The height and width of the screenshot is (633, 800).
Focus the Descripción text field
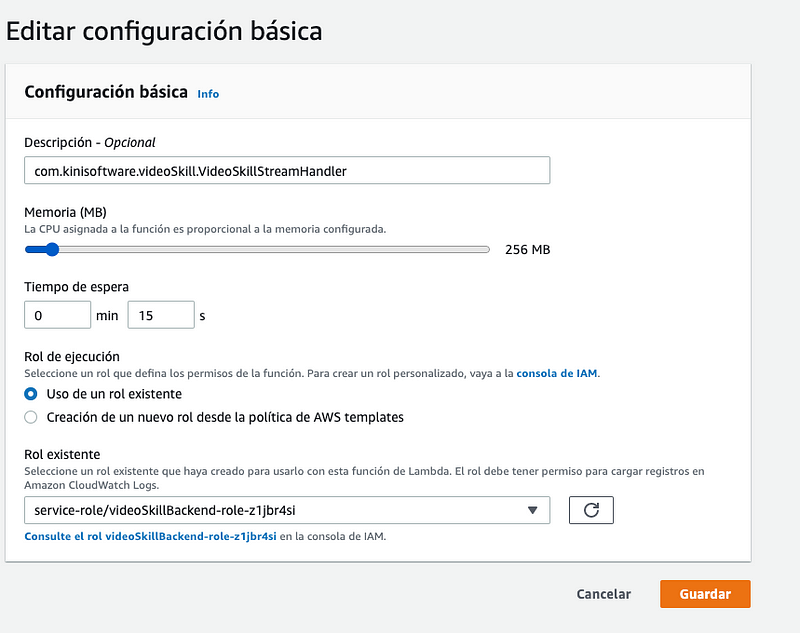[x=287, y=171]
